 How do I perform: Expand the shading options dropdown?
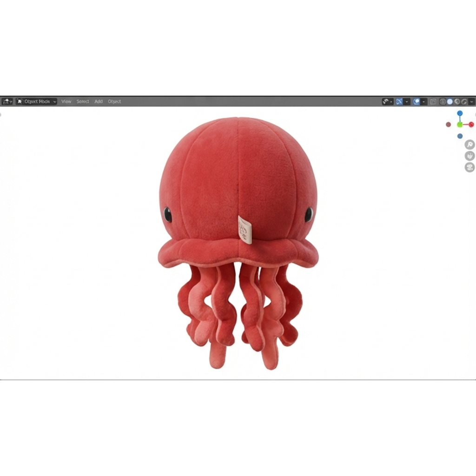coord(472,102)
